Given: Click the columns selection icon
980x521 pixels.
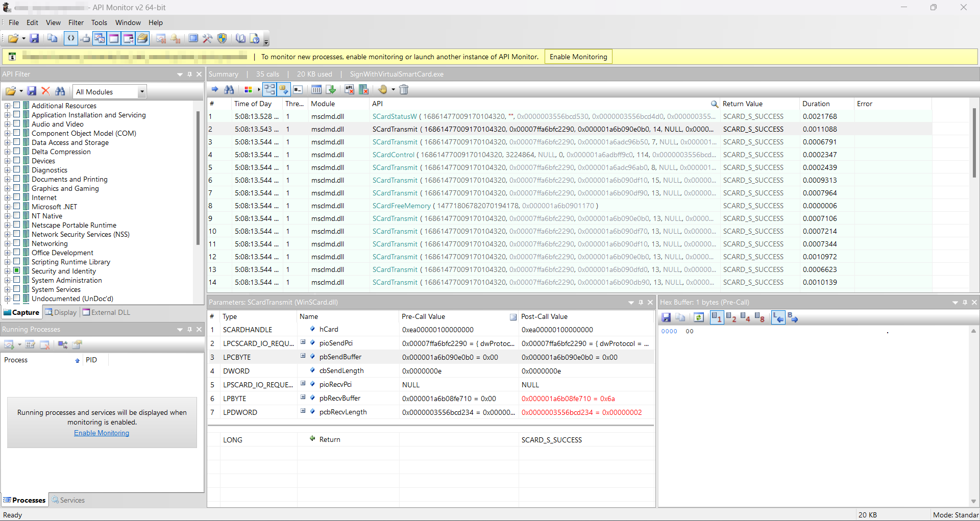Looking at the screenshot, I should [316, 90].
